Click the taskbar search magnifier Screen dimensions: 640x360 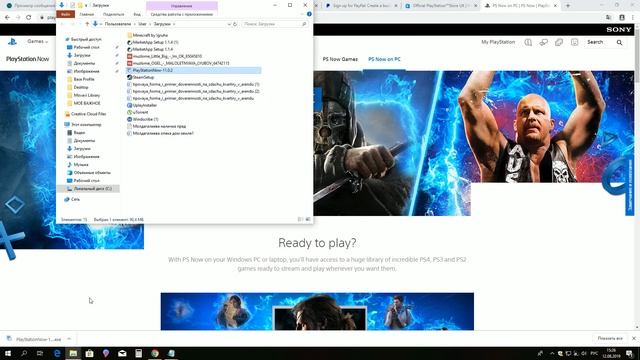[24, 353]
